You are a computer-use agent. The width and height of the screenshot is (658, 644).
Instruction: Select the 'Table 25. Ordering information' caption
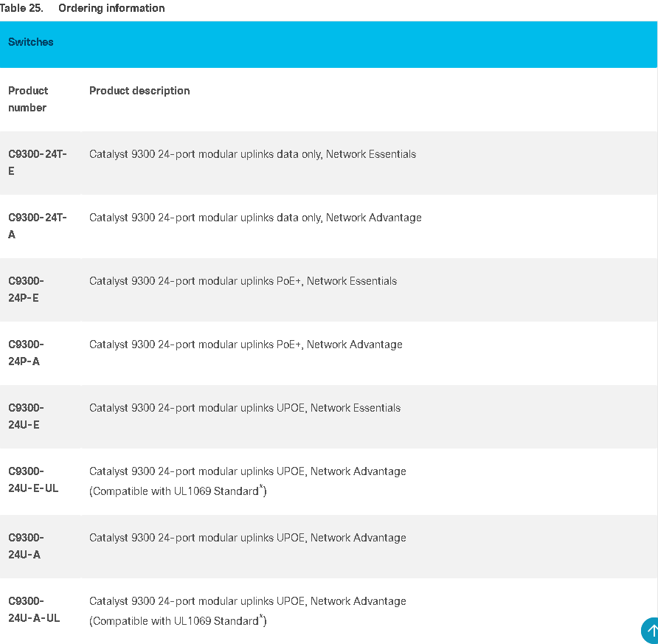point(83,8)
